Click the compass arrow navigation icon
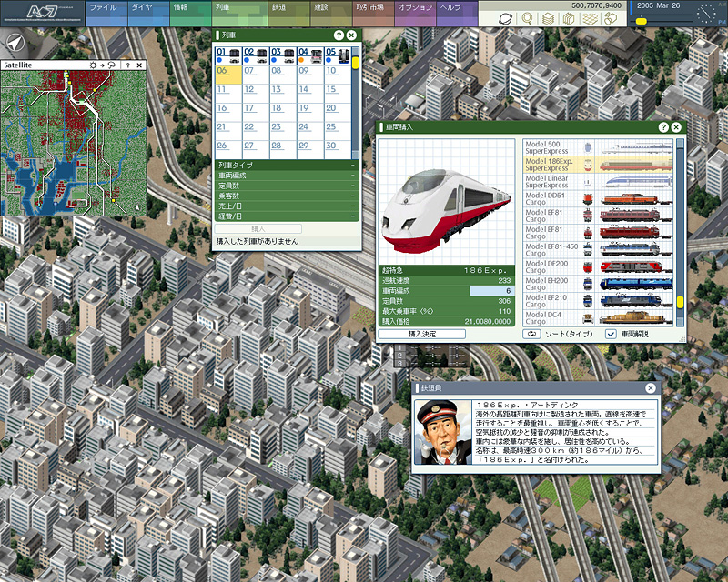The image size is (728, 582). point(15,43)
